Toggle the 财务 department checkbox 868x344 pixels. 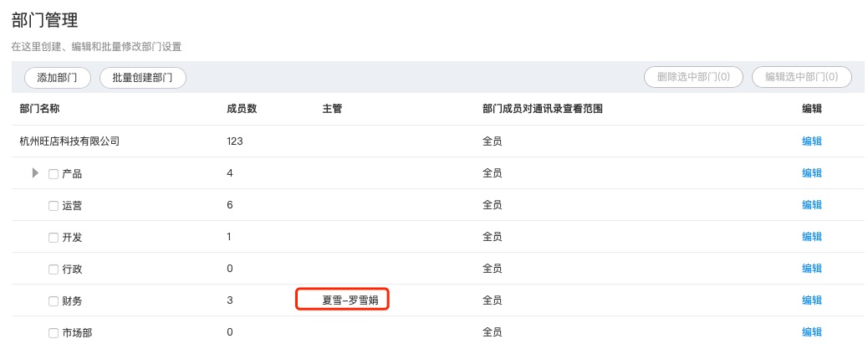pyautogui.click(x=54, y=301)
